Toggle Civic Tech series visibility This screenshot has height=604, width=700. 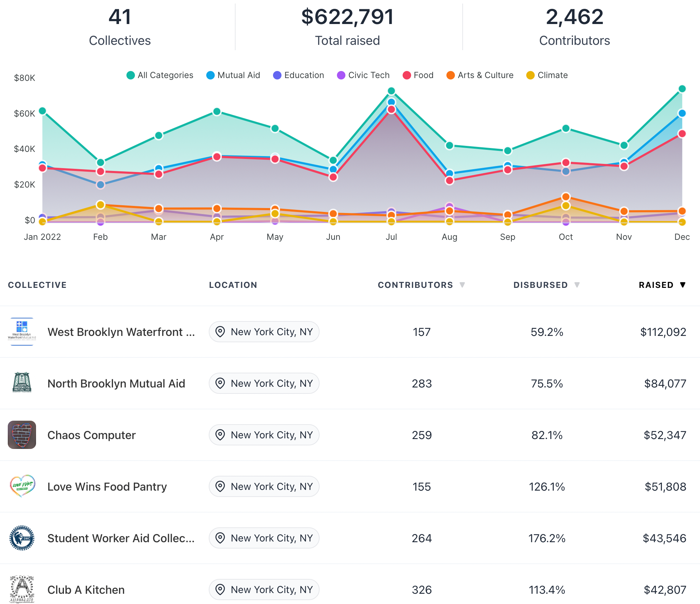(363, 75)
